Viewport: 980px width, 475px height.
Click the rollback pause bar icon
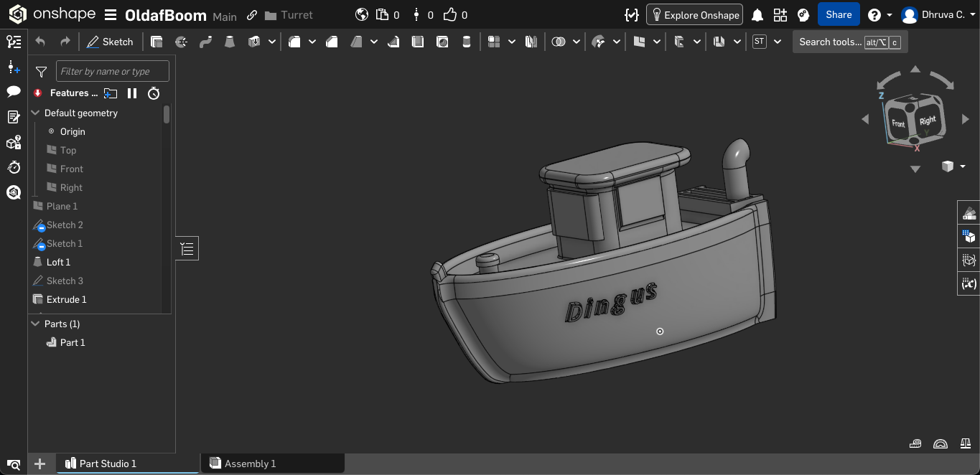132,93
